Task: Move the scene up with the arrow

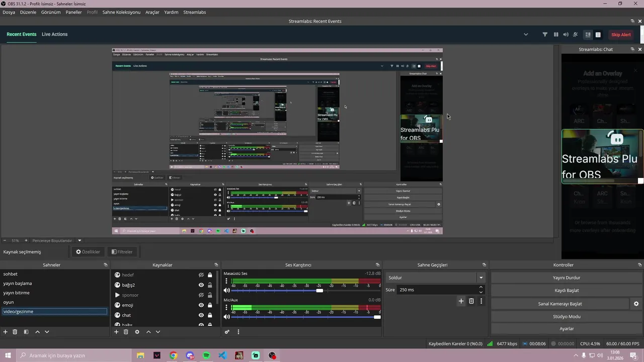Action: click(x=37, y=332)
